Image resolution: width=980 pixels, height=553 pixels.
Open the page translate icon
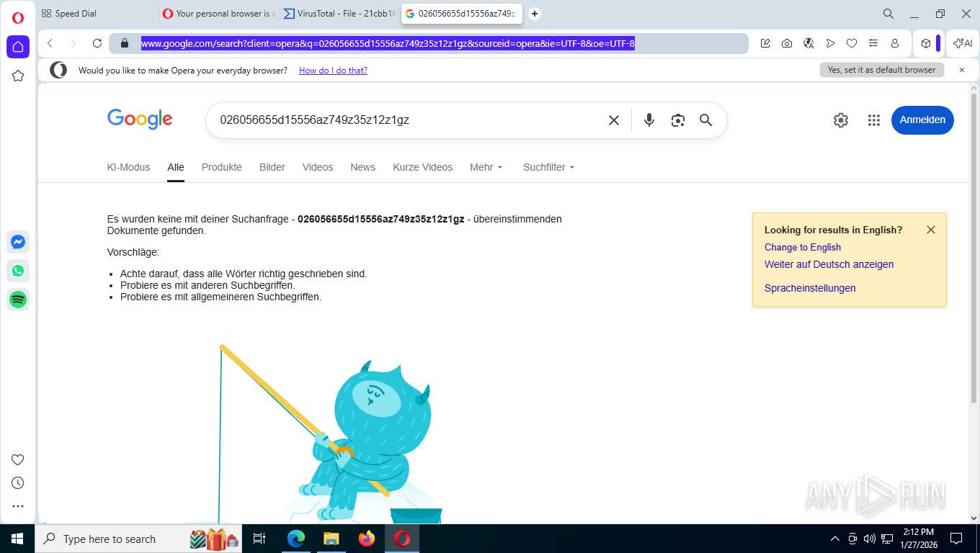[x=808, y=43]
